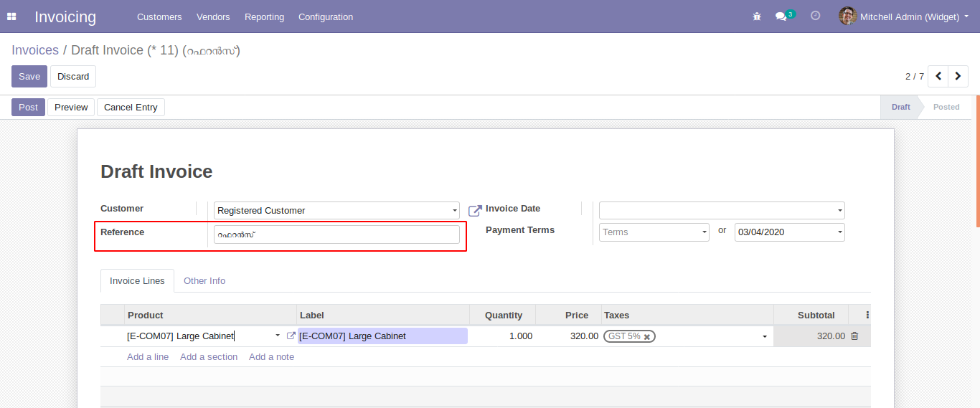Screen dimensions: 980x408
Task: Open external link for Large Cabinet product
Action: pos(291,336)
